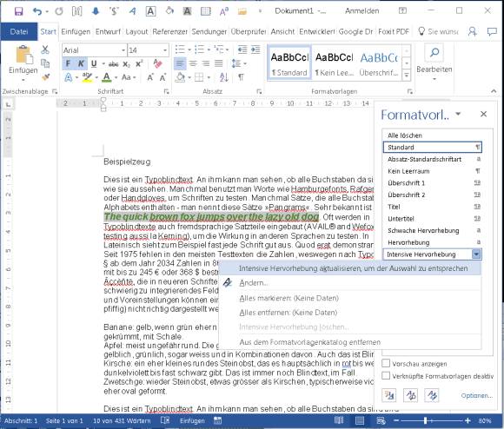Select the justify text alignment icon

point(219,63)
